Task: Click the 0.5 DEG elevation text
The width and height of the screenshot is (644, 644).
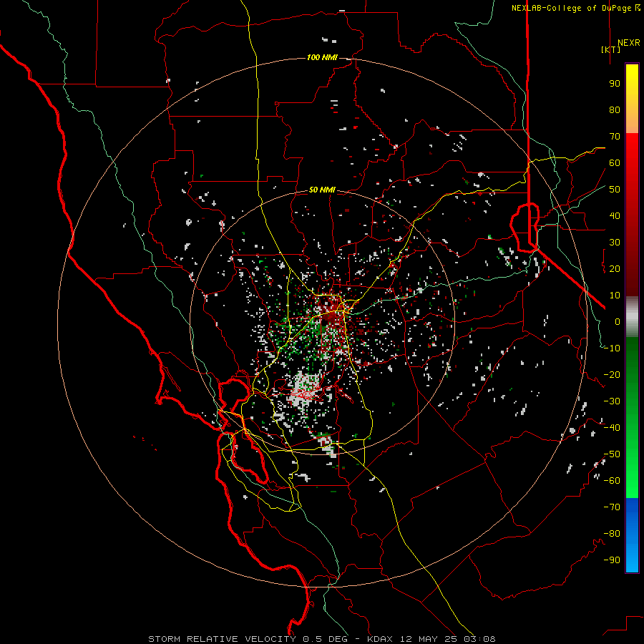Action: pyautogui.click(x=326, y=639)
